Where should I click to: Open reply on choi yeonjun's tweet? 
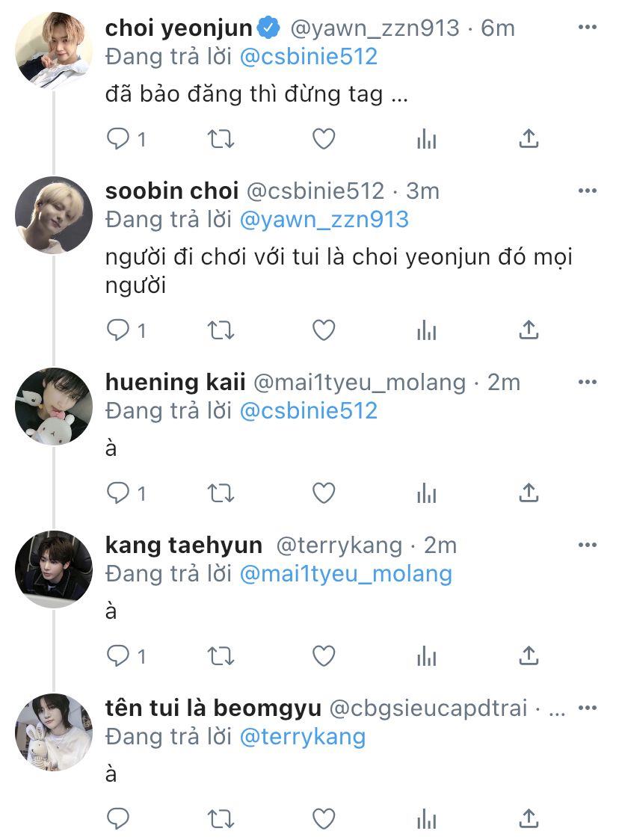(x=119, y=139)
